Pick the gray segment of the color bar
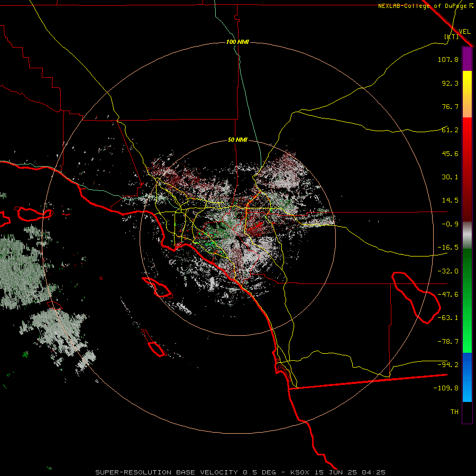Screen dimensions: 476x476 pyautogui.click(x=467, y=235)
